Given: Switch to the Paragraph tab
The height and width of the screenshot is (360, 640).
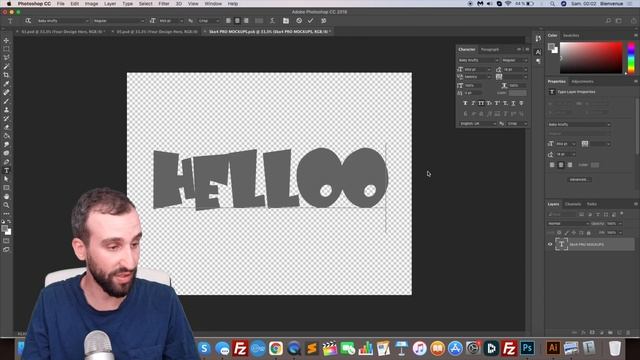Looking at the screenshot, I should pyautogui.click(x=490, y=49).
